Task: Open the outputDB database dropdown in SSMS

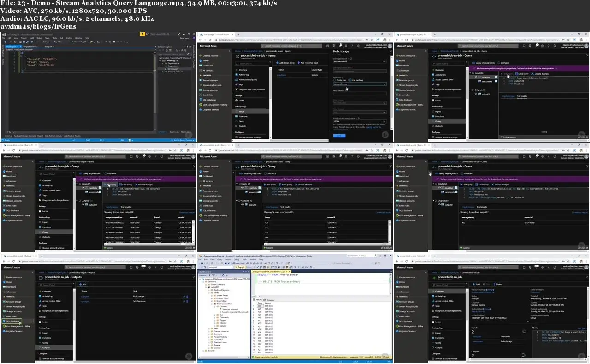Action: pos(220,267)
